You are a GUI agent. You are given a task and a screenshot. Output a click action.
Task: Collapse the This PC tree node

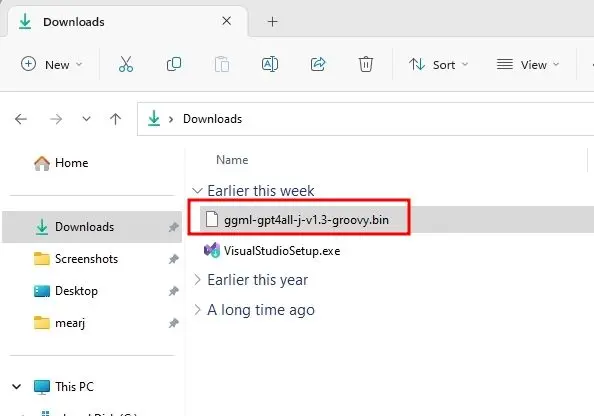point(17,387)
